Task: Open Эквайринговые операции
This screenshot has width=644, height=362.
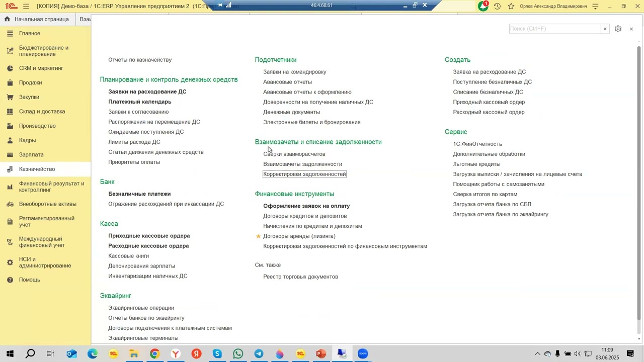Action: 141,308
